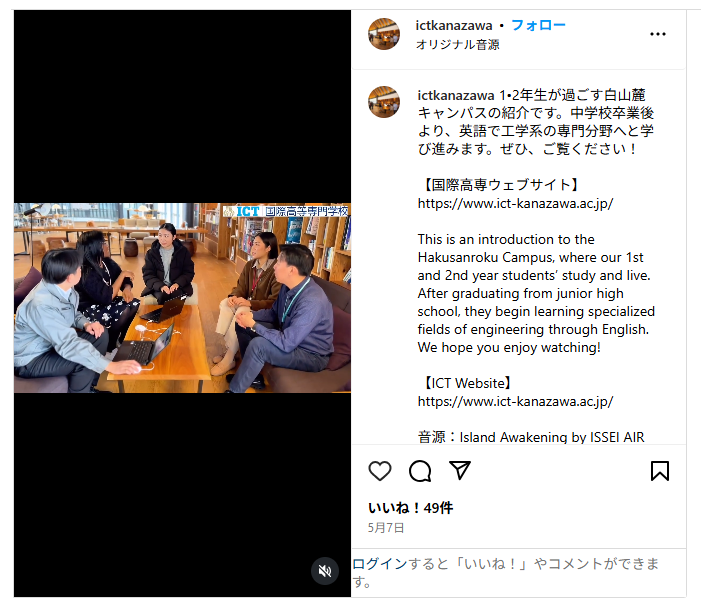This screenshot has width=701, height=604.
Task: Open ictkanazawa username at the caption start
Action: 456,95
